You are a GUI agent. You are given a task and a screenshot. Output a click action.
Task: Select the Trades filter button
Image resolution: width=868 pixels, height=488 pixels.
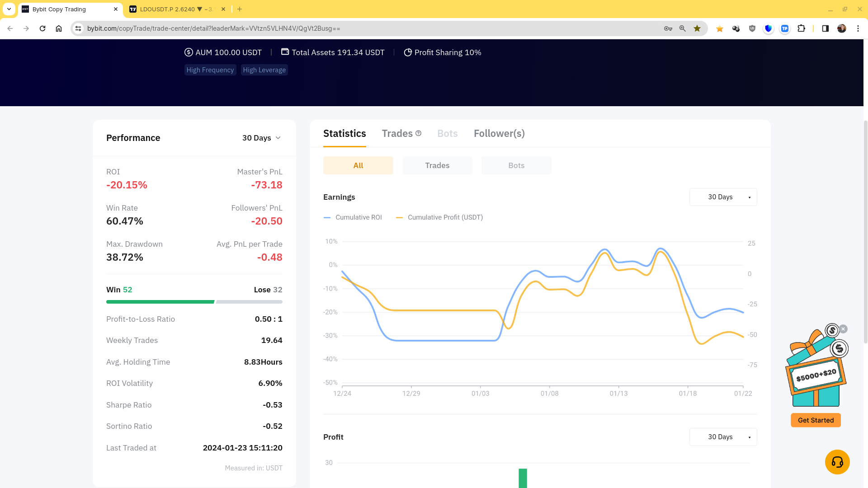click(x=437, y=165)
